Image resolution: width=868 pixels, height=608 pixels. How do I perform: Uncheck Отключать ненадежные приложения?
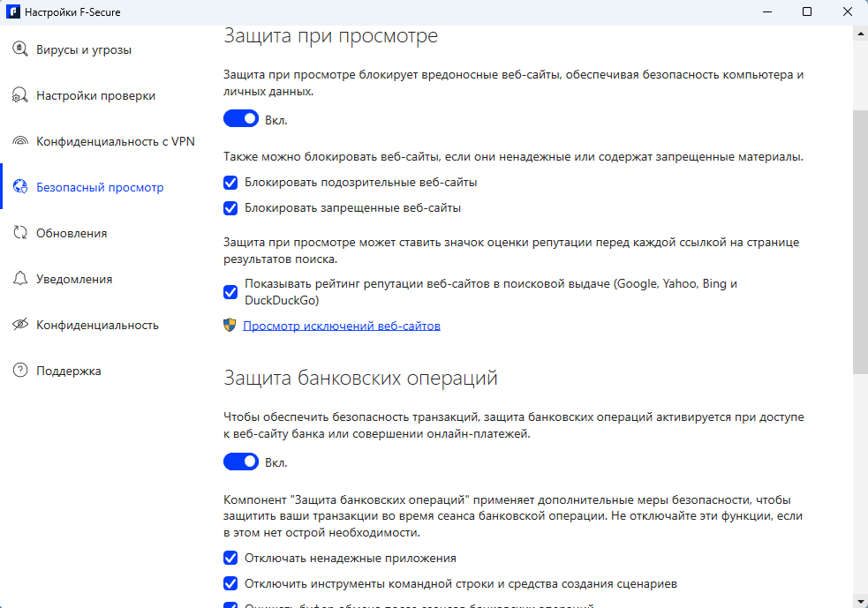tap(230, 559)
